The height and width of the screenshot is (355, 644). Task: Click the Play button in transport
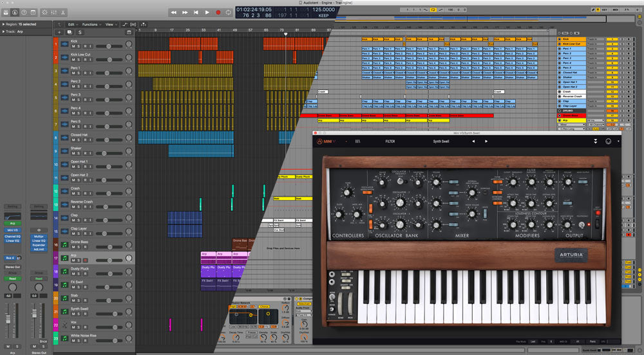pos(207,12)
